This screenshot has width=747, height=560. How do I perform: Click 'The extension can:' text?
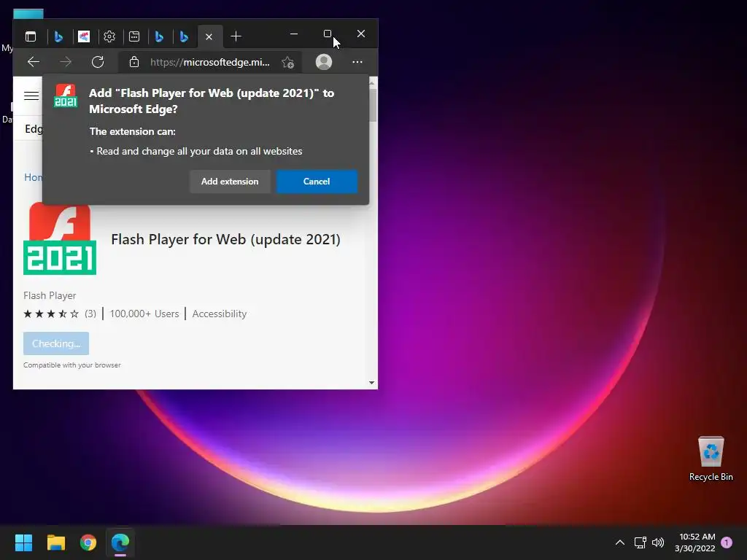(133, 131)
